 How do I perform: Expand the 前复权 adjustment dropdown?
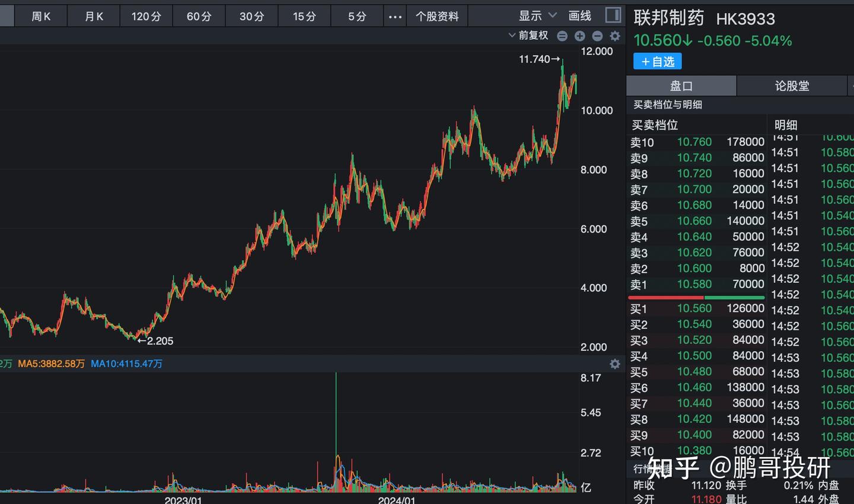click(534, 36)
